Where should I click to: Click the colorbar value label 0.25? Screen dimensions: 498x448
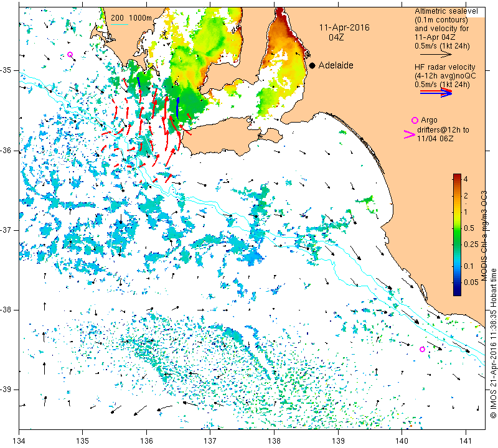pos(471,244)
